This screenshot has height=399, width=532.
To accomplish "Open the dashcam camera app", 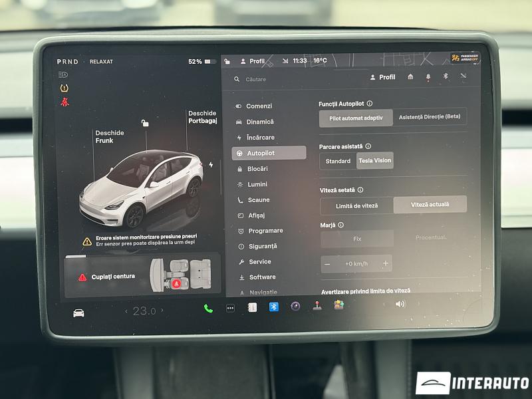I will click(x=295, y=307).
